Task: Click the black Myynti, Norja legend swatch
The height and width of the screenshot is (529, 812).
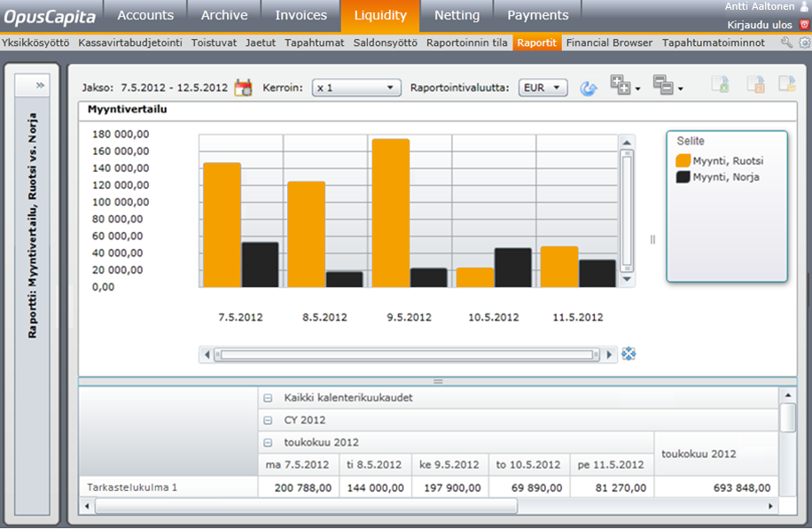Action: [683, 176]
